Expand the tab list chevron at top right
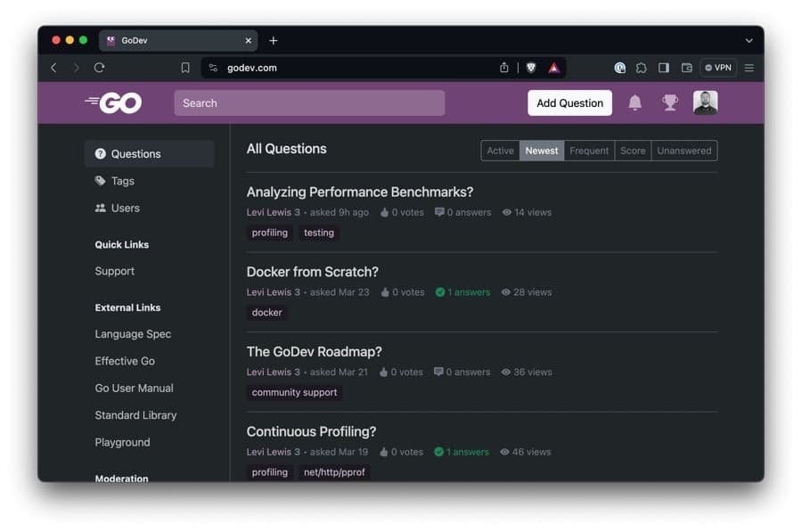 (749, 40)
